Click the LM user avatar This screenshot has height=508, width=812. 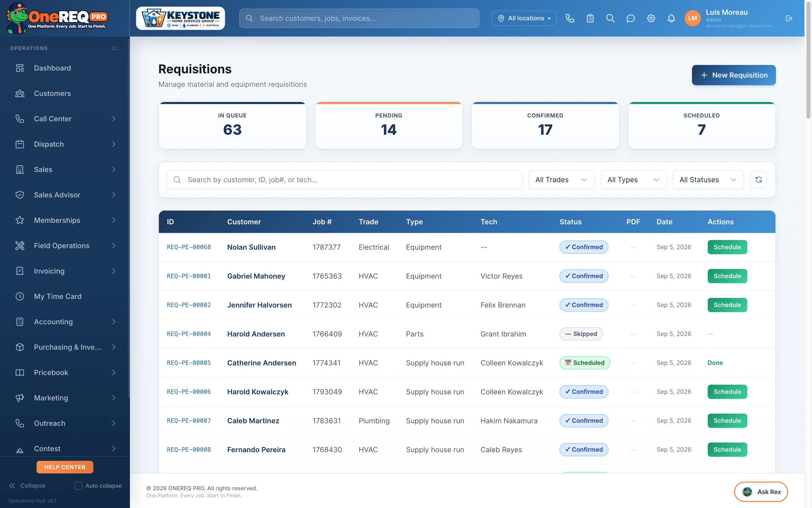pyautogui.click(x=692, y=18)
